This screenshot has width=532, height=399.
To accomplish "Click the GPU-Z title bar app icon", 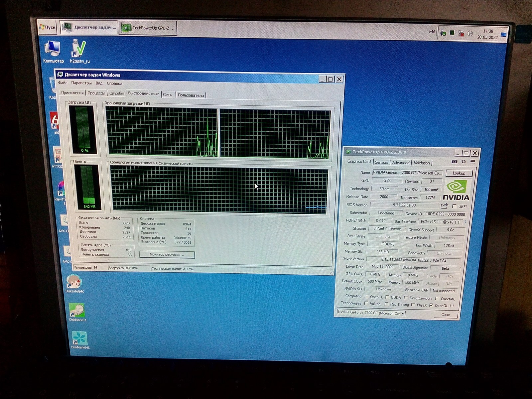I will click(x=348, y=152).
